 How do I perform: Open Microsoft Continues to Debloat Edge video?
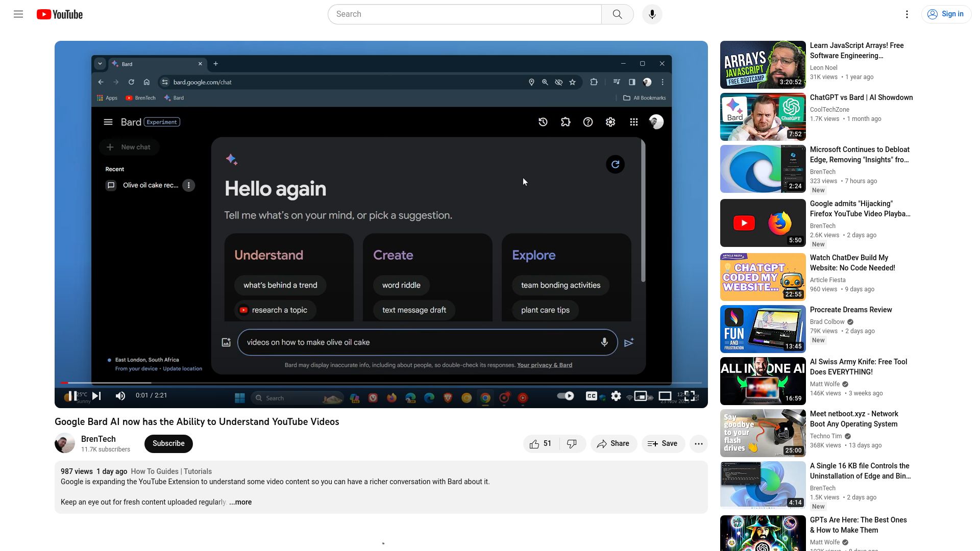point(860,155)
